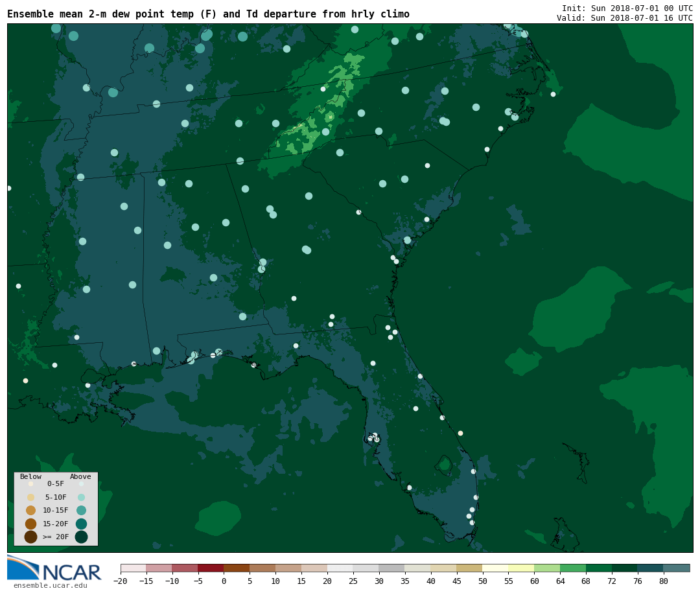
Task: Click the Below heading in the legend
Action: [x=30, y=476]
